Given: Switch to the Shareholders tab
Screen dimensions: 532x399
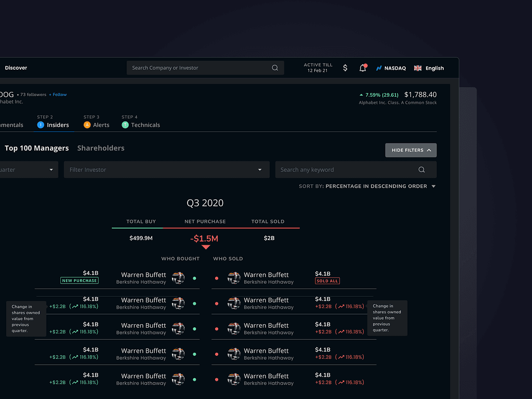Looking at the screenshot, I should pyautogui.click(x=101, y=148).
